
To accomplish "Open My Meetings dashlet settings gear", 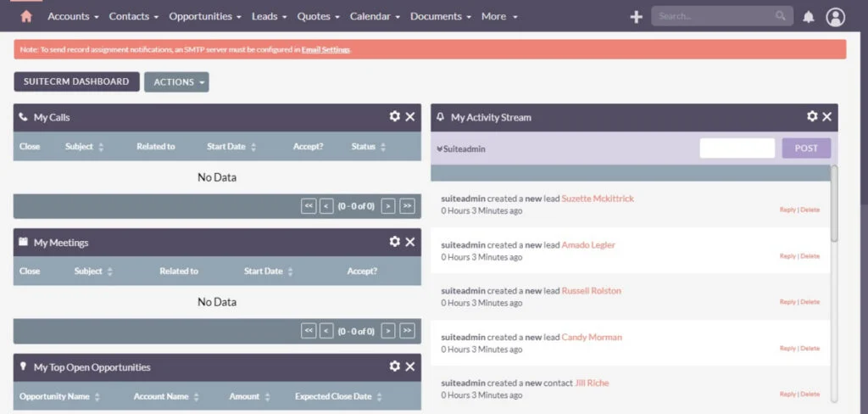I will [x=394, y=242].
